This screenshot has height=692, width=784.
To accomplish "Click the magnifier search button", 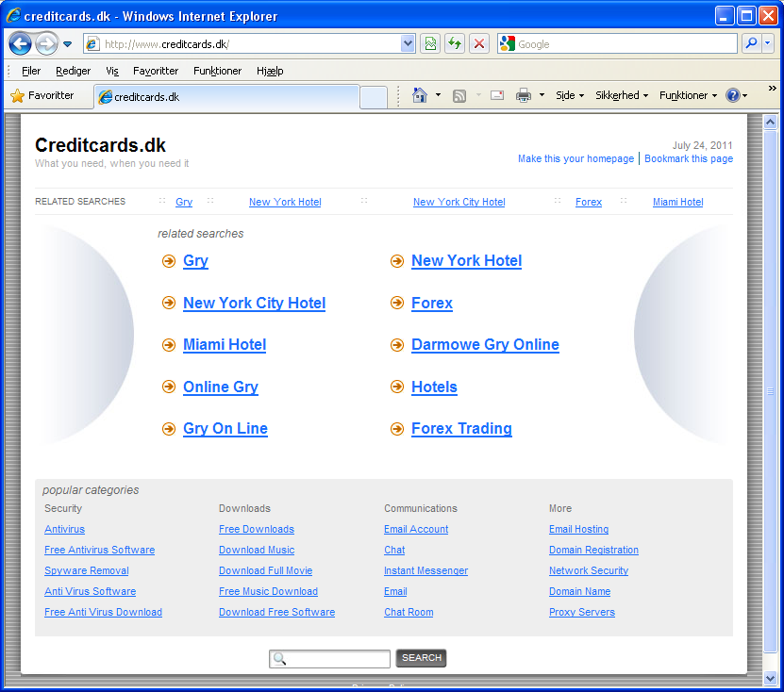I will pos(751,44).
